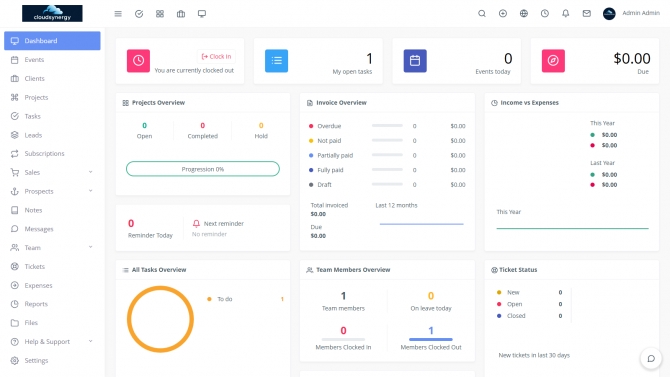Click the Sales shopping cart icon
The height and width of the screenshot is (377, 670).
pyautogui.click(x=15, y=172)
